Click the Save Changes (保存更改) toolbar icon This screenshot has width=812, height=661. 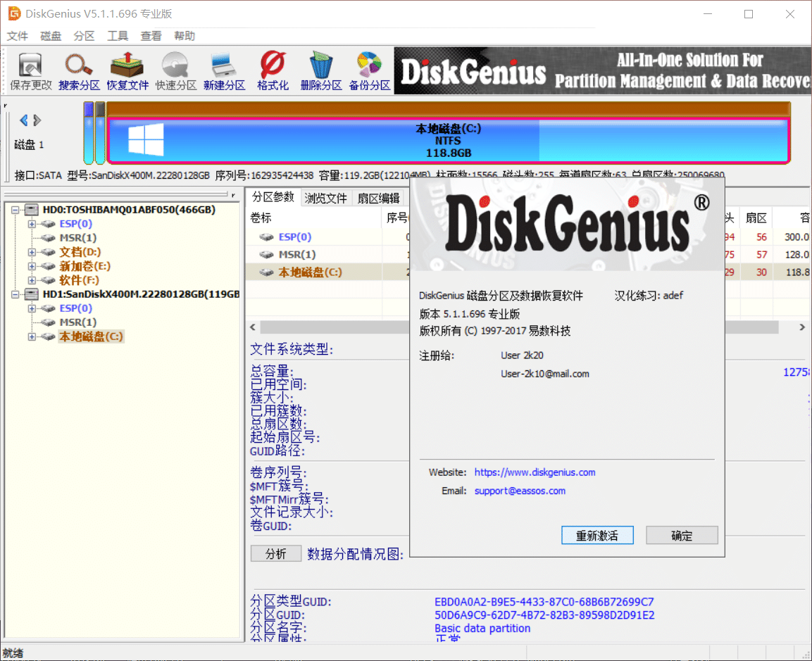(30, 71)
